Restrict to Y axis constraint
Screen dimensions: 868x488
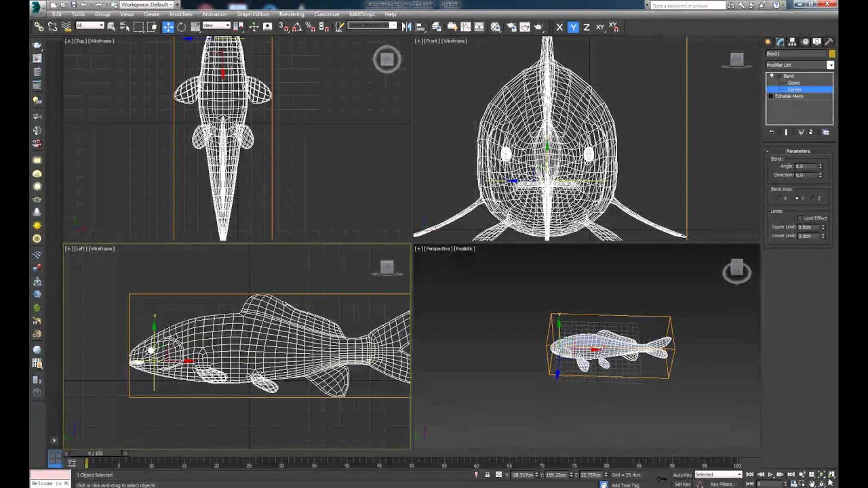click(573, 27)
